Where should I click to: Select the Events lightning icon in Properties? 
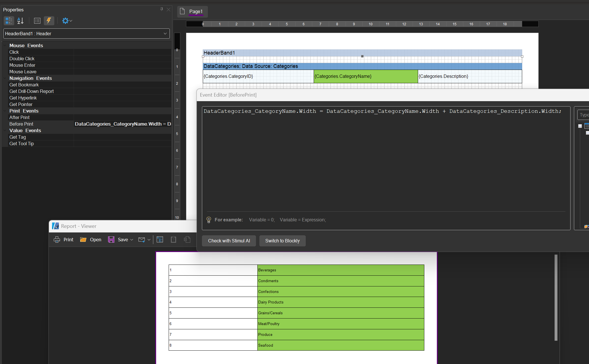point(49,20)
